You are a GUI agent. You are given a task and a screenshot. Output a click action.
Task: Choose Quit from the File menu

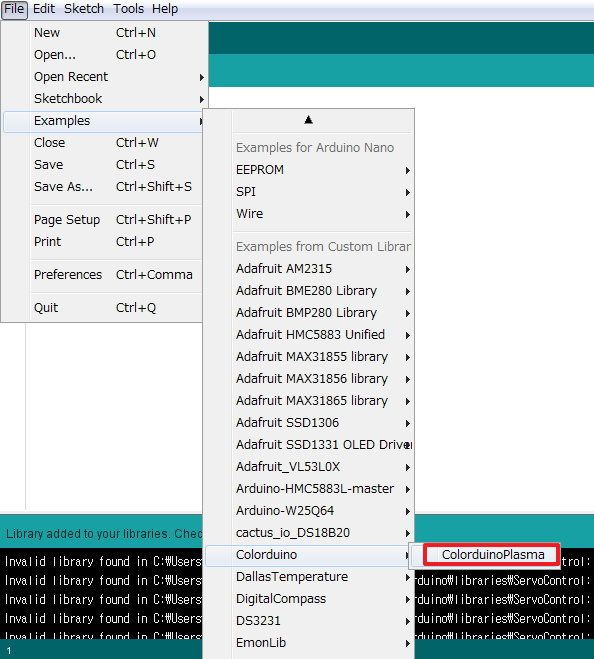104,308
